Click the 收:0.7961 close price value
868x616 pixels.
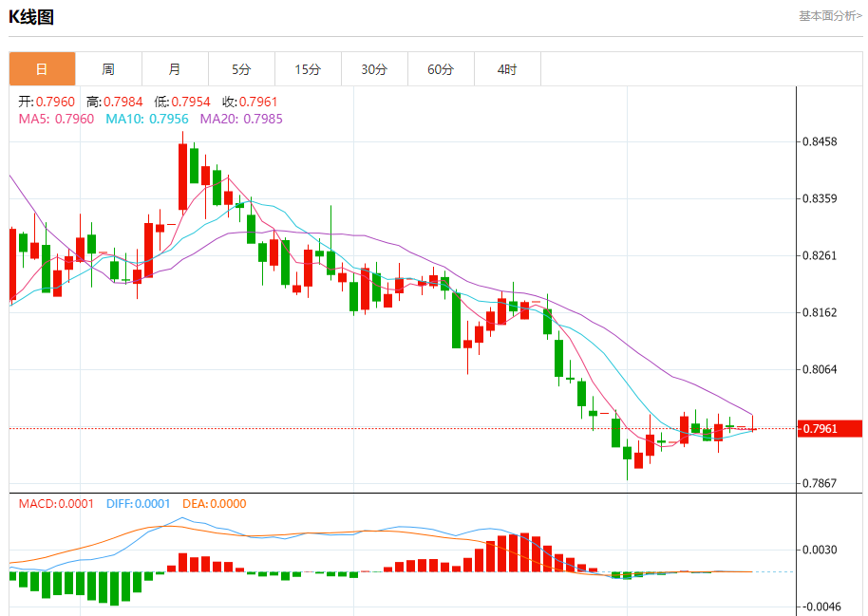tap(250, 102)
